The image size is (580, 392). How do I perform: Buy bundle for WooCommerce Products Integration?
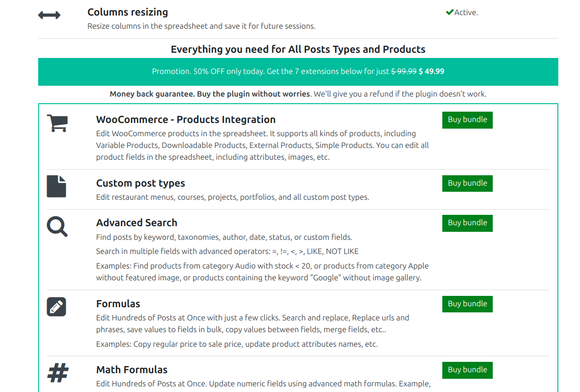point(467,120)
